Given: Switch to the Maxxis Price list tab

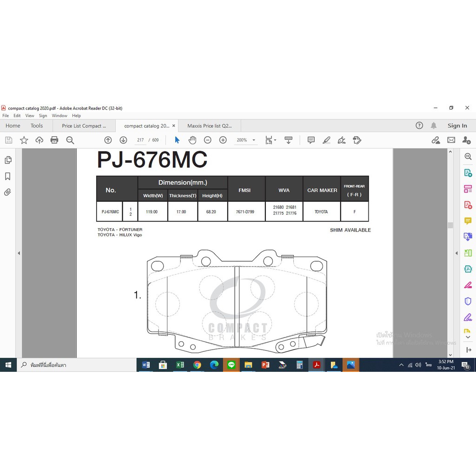Looking at the screenshot, I should click(210, 126).
